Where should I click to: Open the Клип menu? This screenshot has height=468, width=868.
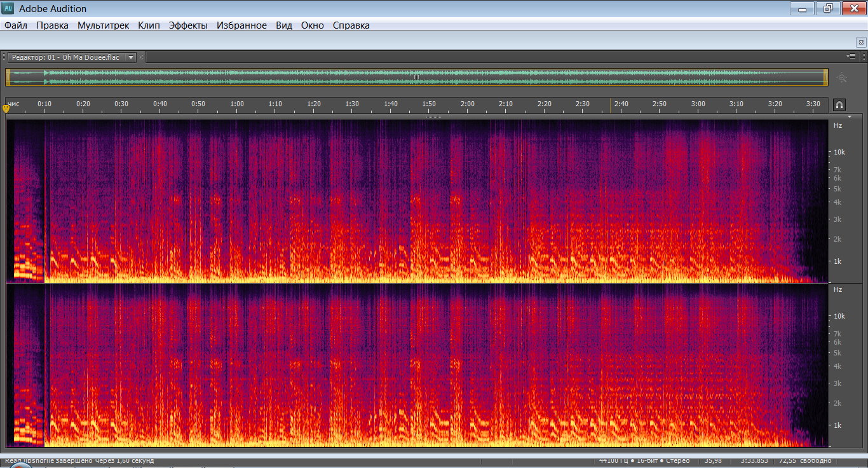coord(149,25)
